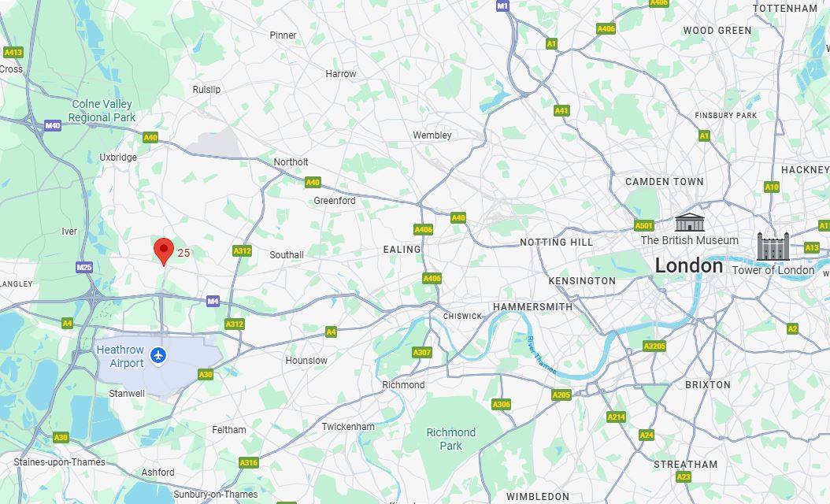The height and width of the screenshot is (504, 830).
Task: Select the Wembley place name
Action: pos(432,135)
